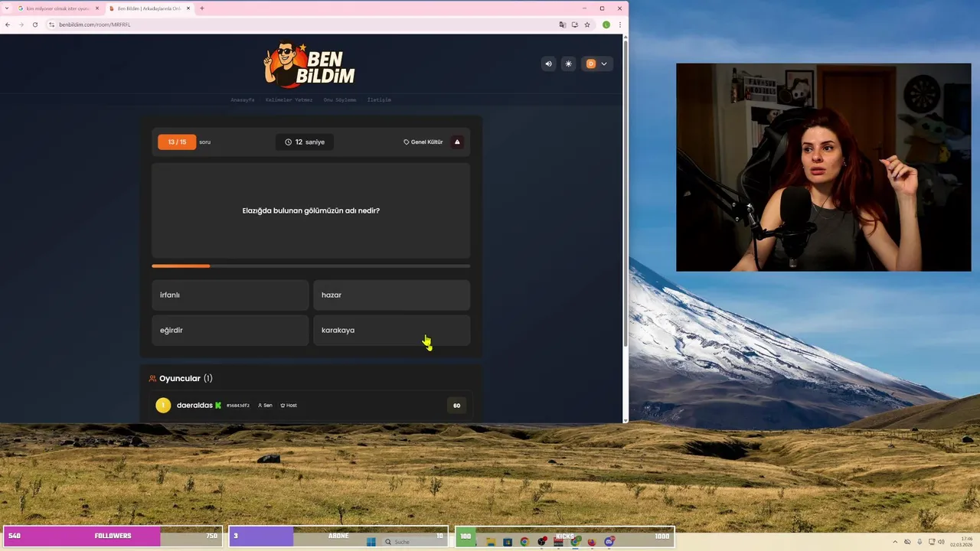980x551 pixels.
Task: Open the user profile dropdown menu
Action: pos(596,64)
